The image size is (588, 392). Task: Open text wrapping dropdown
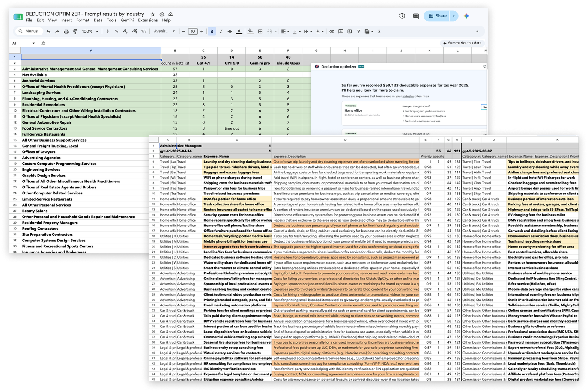[x=308, y=32]
